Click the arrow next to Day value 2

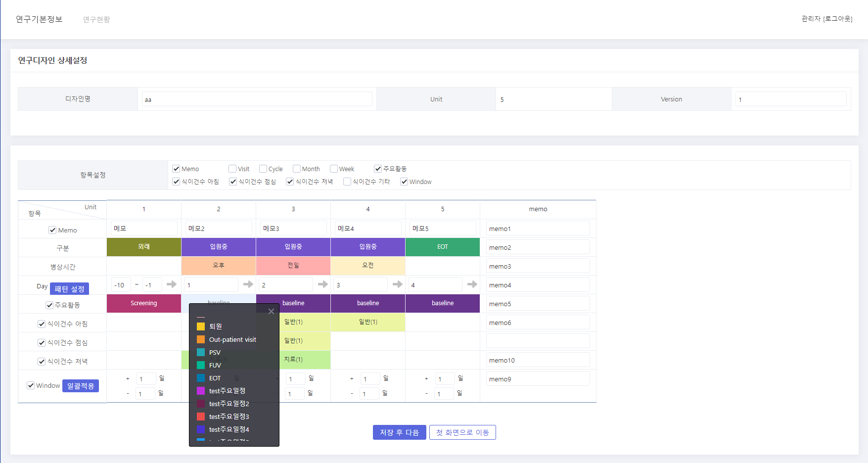(323, 284)
